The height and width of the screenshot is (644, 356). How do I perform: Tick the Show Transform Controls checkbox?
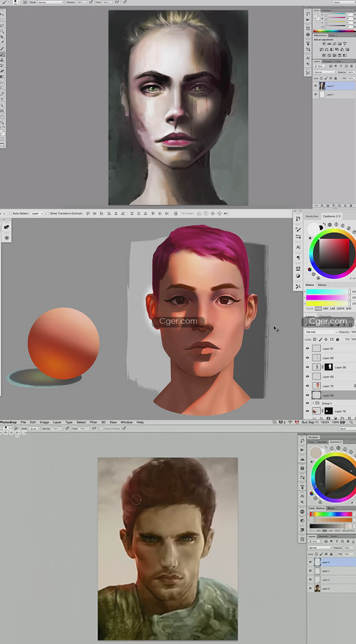point(48,214)
